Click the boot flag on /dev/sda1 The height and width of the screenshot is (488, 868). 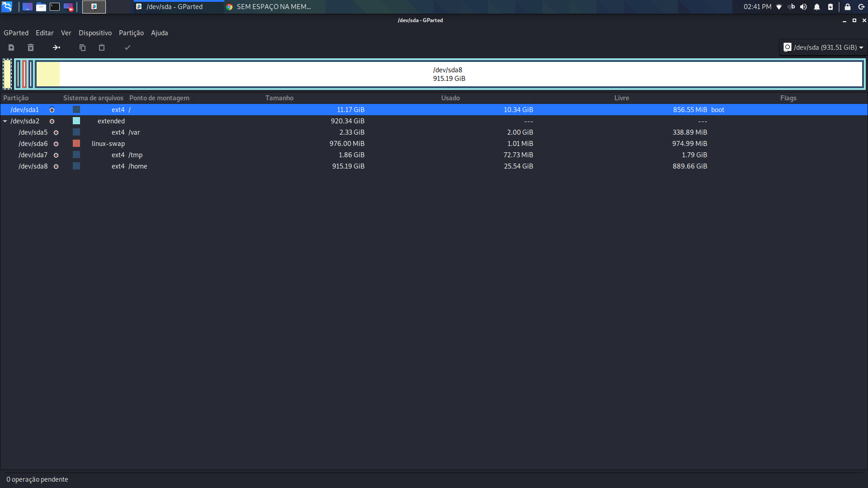[717, 110]
